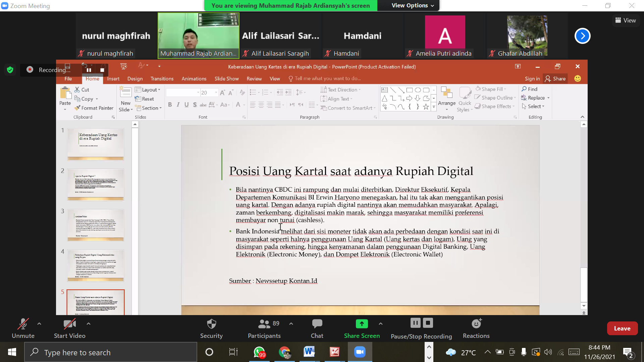The image size is (644, 362).
Task: Click the Format Painter tool
Action: coord(94,108)
